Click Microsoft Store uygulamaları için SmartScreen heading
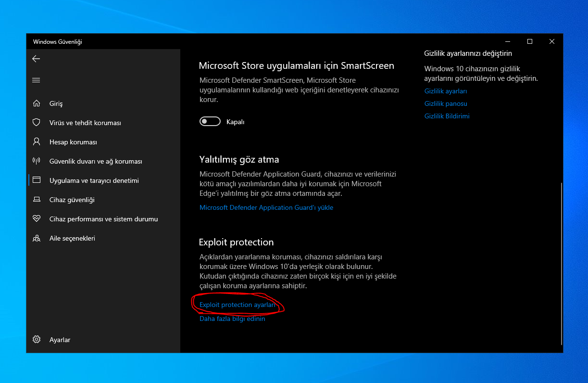This screenshot has height=383, width=588. click(297, 65)
